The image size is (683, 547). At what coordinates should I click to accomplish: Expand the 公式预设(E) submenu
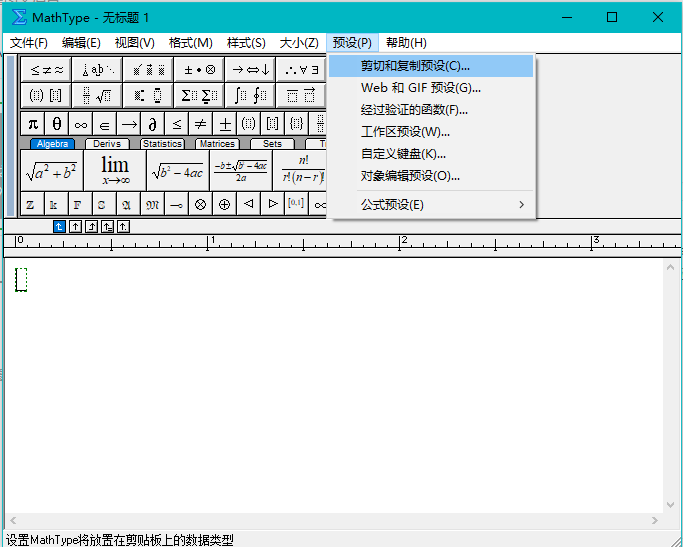click(x=431, y=205)
